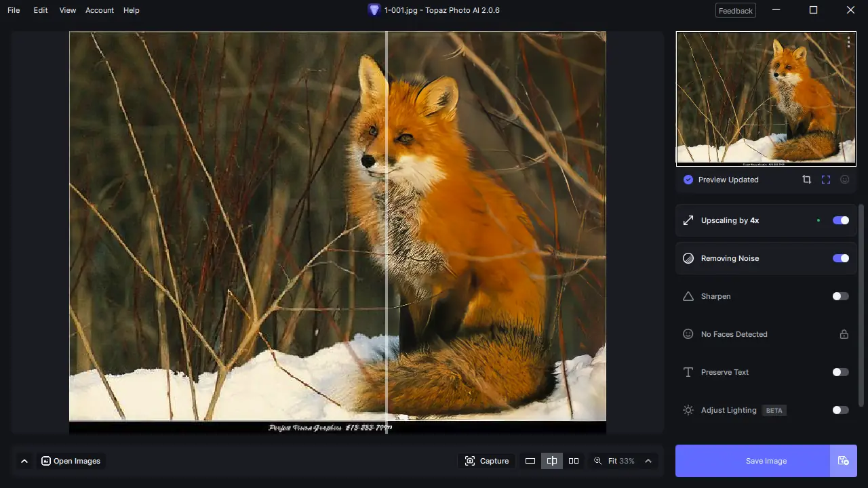Expand the image tray with up chevron
This screenshot has height=488, width=868.
tap(24, 461)
